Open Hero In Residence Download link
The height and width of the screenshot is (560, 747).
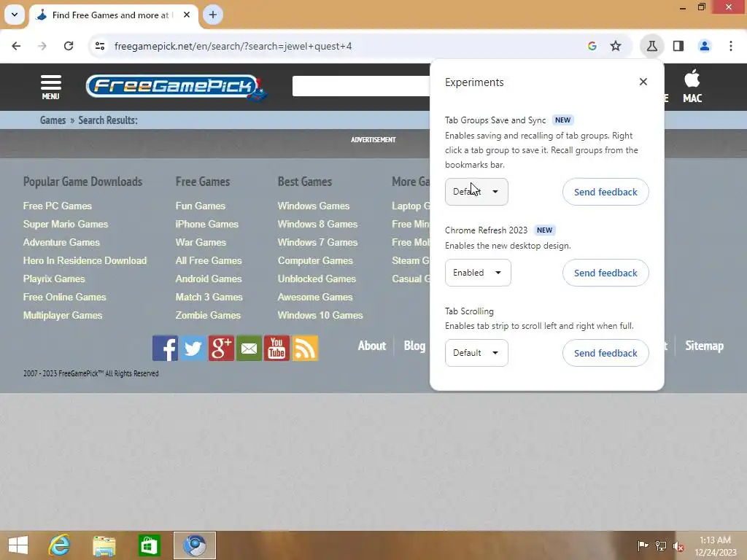click(x=85, y=260)
